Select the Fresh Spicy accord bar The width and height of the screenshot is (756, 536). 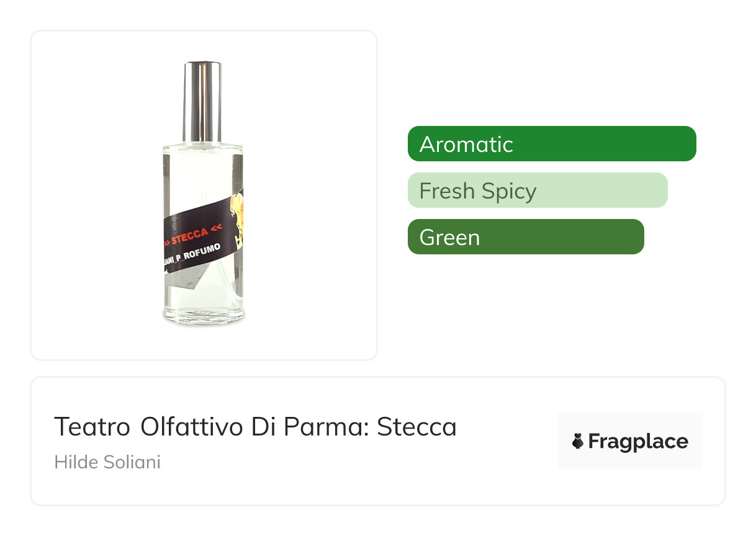[537, 190]
